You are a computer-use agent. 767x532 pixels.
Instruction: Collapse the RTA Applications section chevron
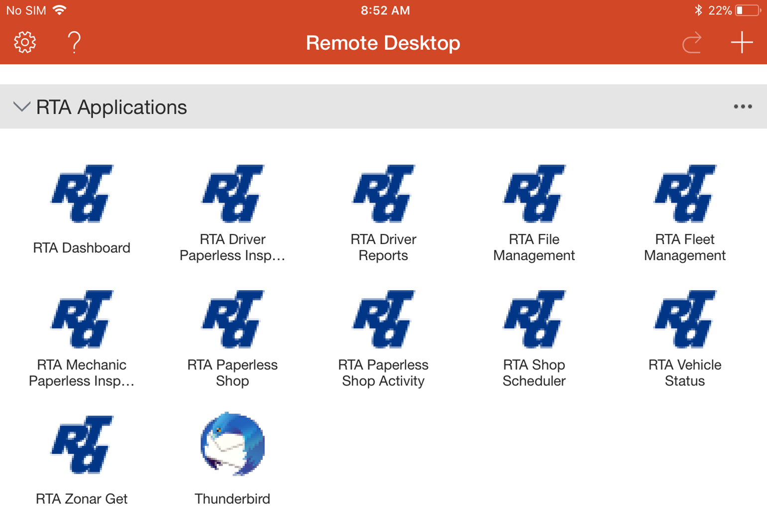point(21,106)
